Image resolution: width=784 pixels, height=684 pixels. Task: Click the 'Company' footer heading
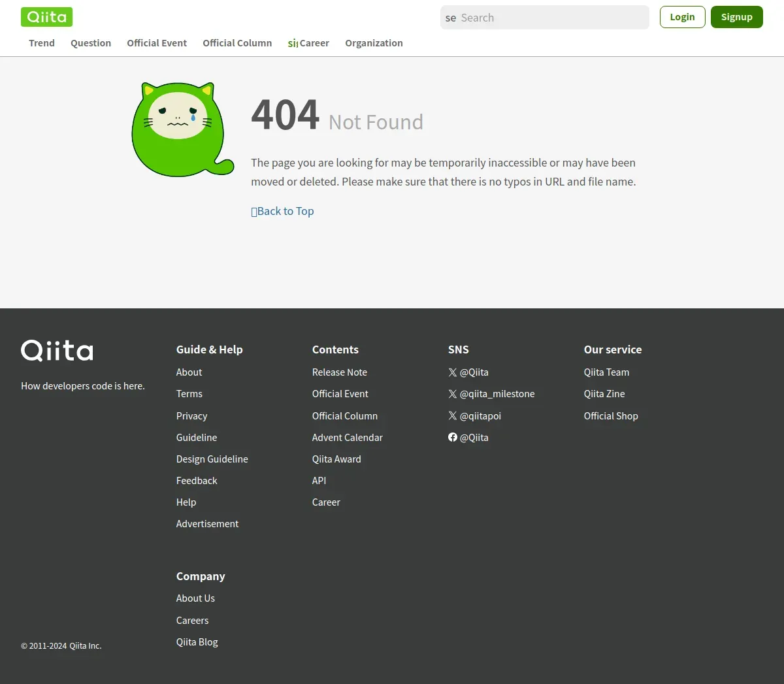pos(201,576)
